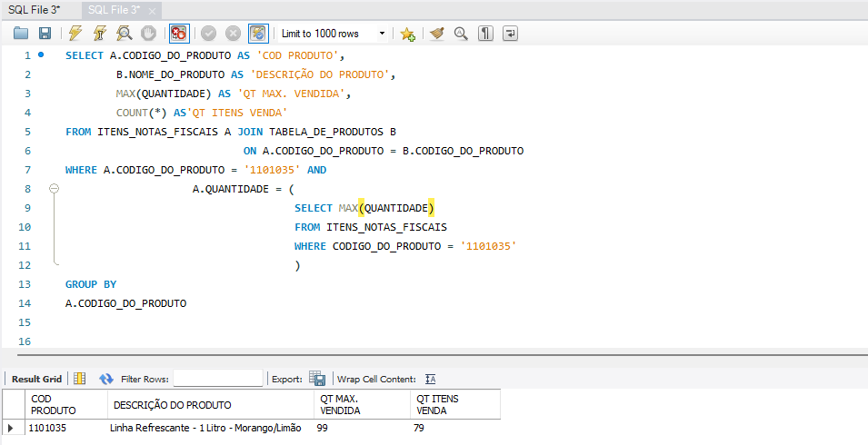Click line number 5 in gutter

[x=27, y=132]
